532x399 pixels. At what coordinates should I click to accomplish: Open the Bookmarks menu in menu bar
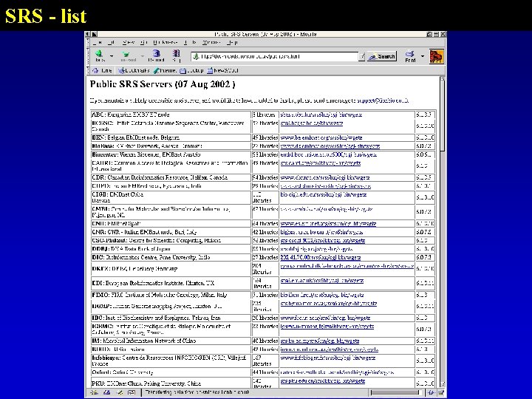[x=166, y=42]
